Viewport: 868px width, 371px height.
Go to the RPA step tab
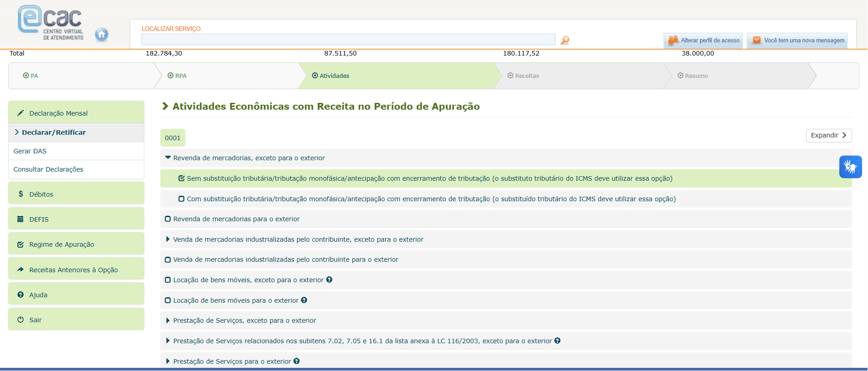pyautogui.click(x=230, y=76)
